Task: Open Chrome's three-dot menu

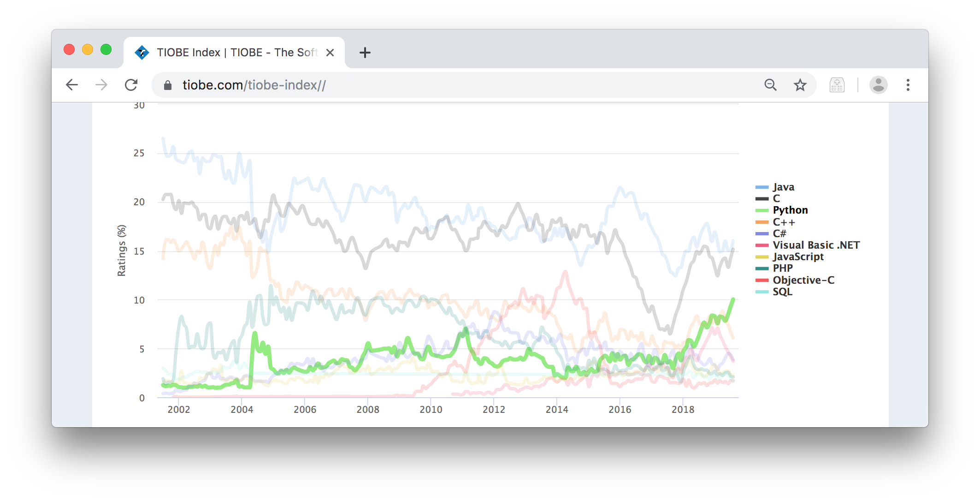Action: coord(908,85)
